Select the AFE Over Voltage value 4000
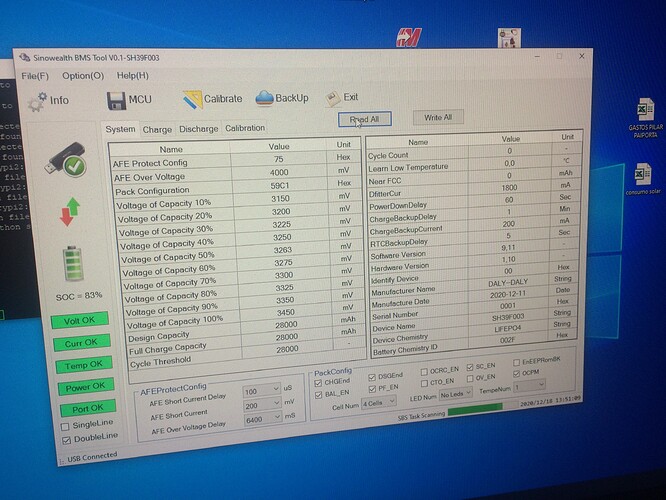 coord(279,172)
